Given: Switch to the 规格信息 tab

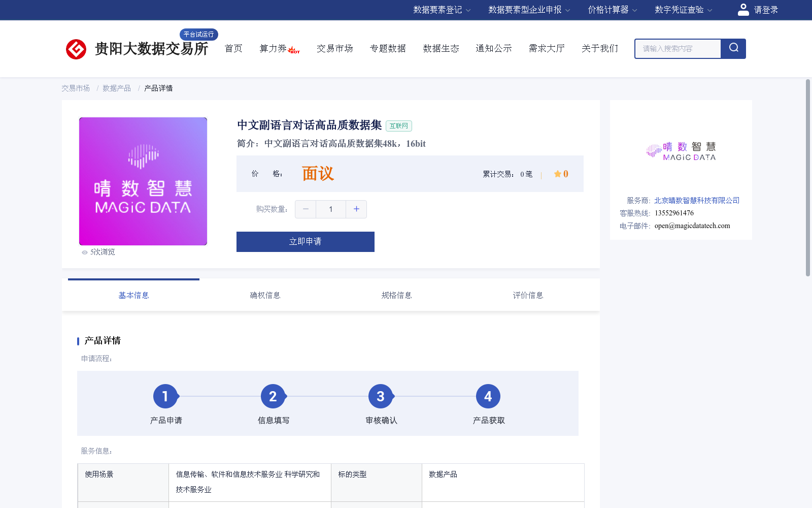Looking at the screenshot, I should point(396,295).
